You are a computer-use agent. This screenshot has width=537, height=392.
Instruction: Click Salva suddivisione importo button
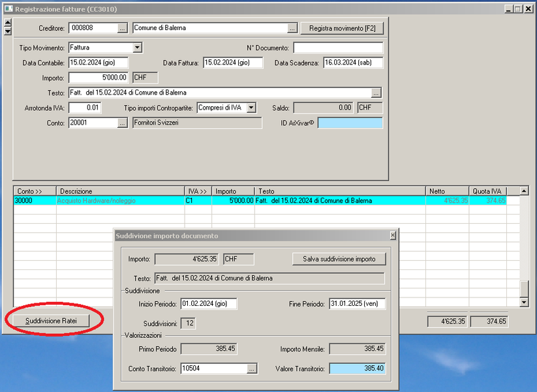coord(339,259)
